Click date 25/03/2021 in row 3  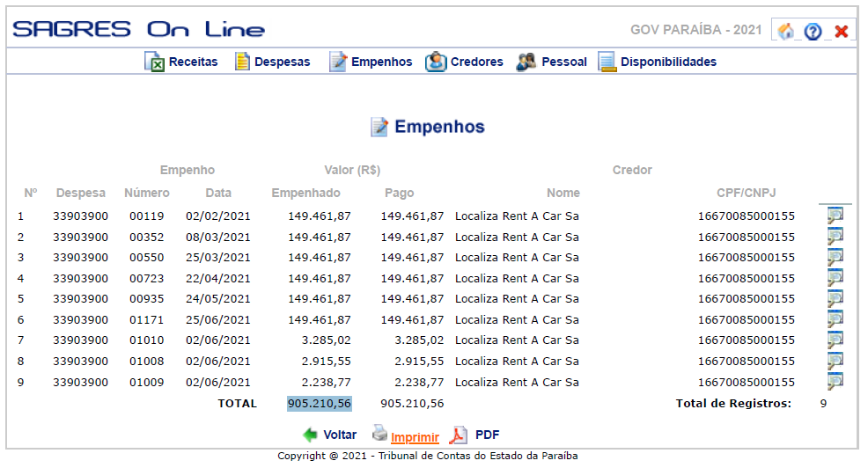tap(218, 258)
